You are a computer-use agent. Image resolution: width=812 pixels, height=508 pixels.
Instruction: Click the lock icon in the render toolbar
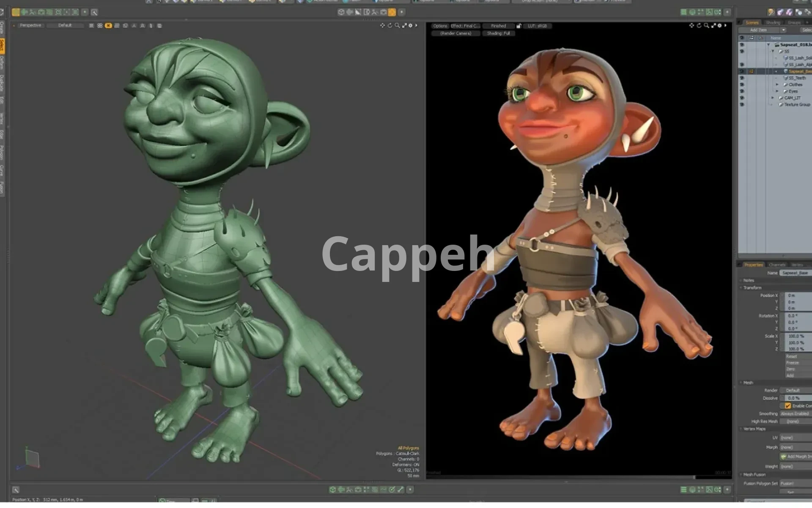518,26
